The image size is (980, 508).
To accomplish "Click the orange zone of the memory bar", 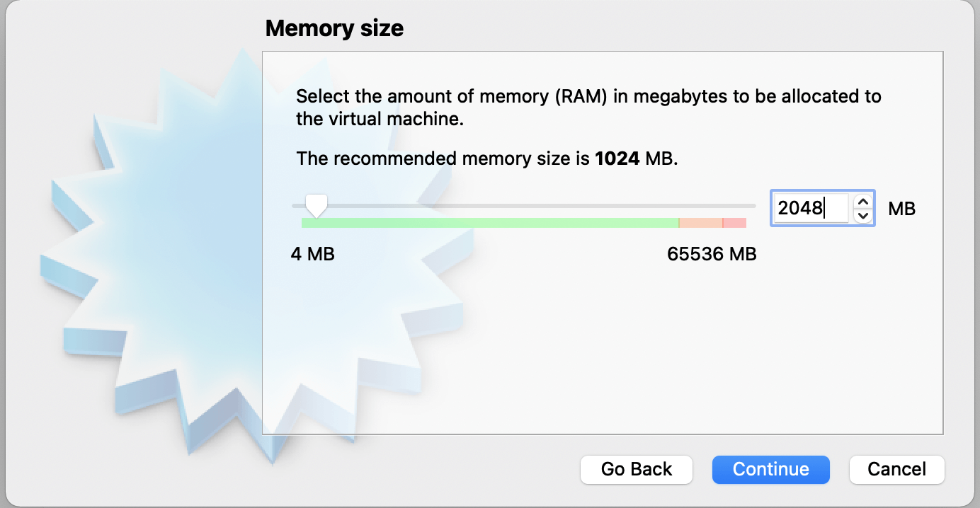I will tap(700, 223).
